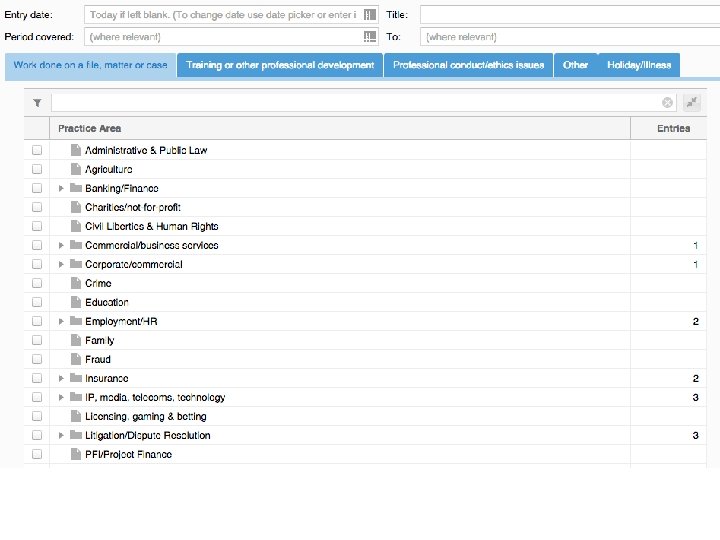The image size is (720, 540).
Task: Select the Civil Liberties & Human Rights item
Action: (x=151, y=226)
